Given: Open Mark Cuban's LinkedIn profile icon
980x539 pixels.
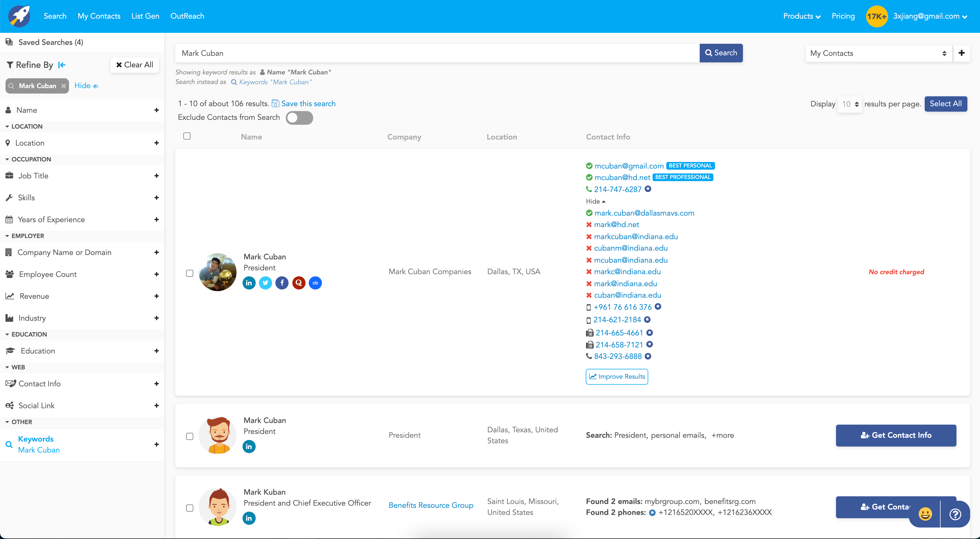Looking at the screenshot, I should click(249, 283).
